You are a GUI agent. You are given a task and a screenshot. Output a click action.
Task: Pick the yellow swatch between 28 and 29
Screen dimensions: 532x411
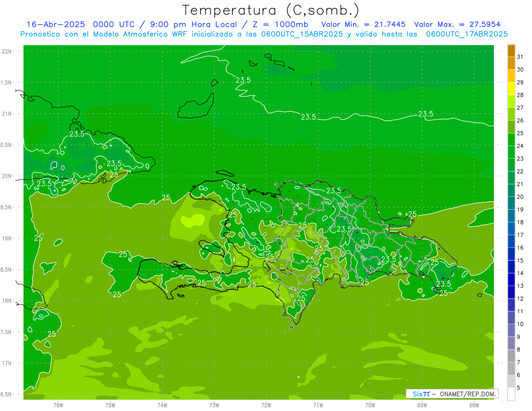[511, 89]
